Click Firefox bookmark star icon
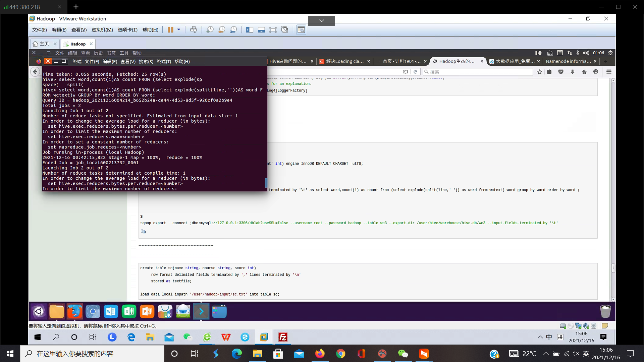The height and width of the screenshot is (362, 644). pos(540,72)
